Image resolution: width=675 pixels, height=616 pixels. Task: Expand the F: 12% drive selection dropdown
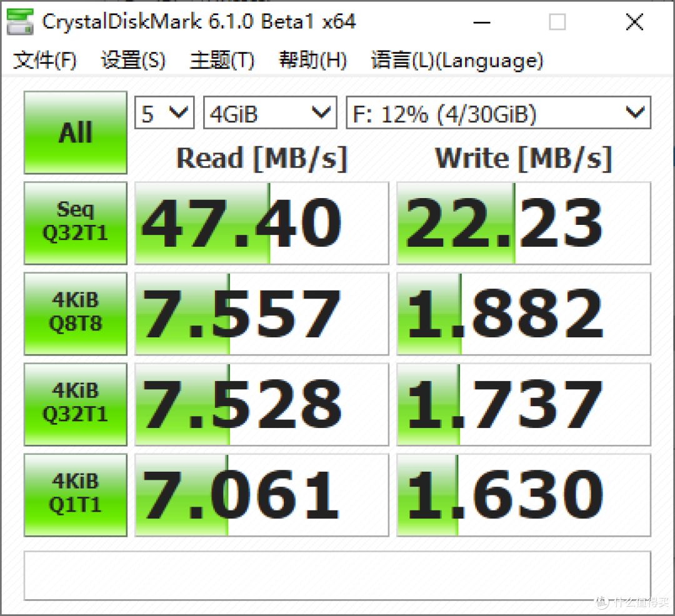click(x=499, y=112)
